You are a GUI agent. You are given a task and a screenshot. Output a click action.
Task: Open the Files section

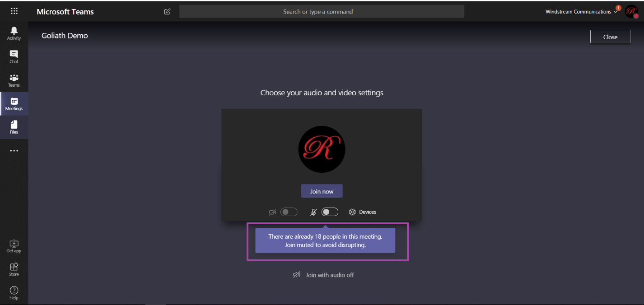click(x=14, y=127)
